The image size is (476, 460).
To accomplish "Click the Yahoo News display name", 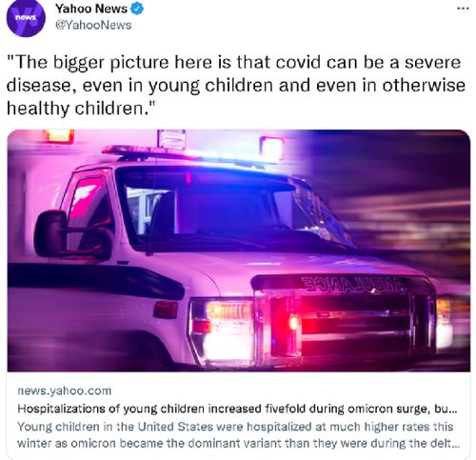I will tap(91, 9).
